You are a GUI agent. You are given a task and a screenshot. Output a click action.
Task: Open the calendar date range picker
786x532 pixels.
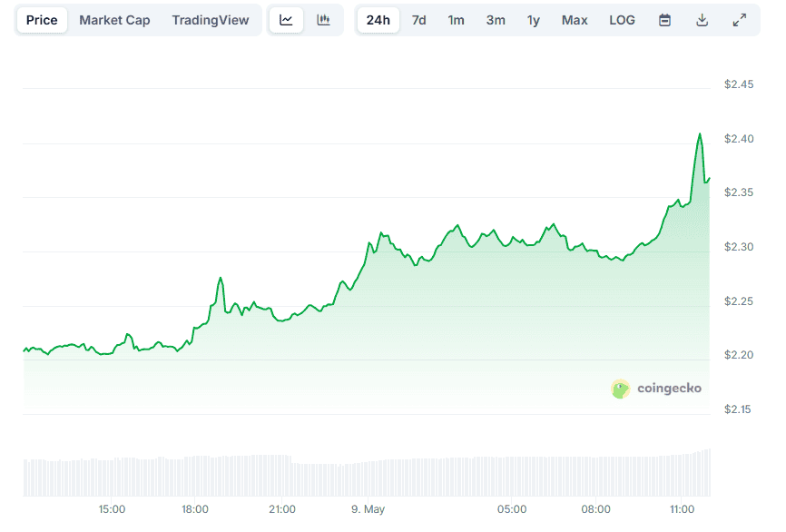pyautogui.click(x=664, y=20)
